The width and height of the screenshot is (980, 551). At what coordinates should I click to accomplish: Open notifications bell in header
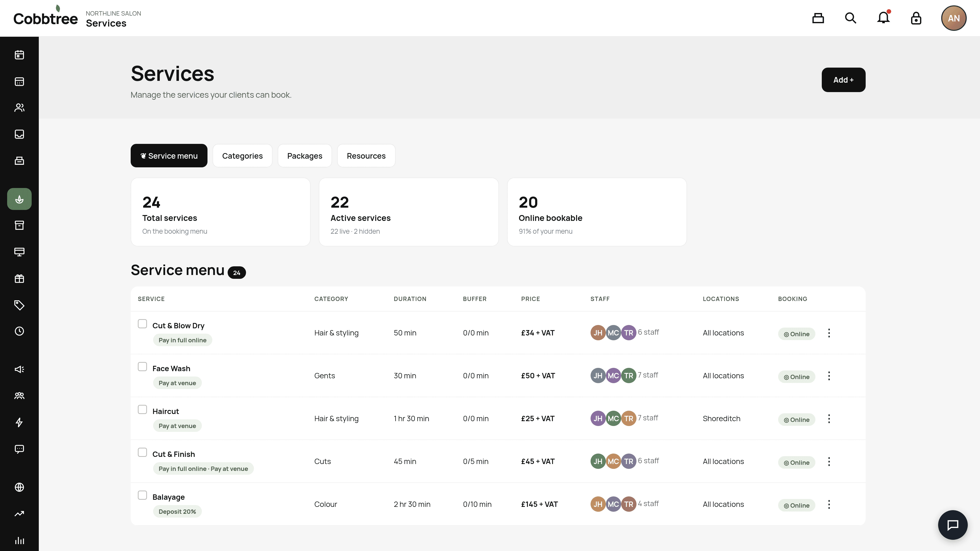point(883,18)
